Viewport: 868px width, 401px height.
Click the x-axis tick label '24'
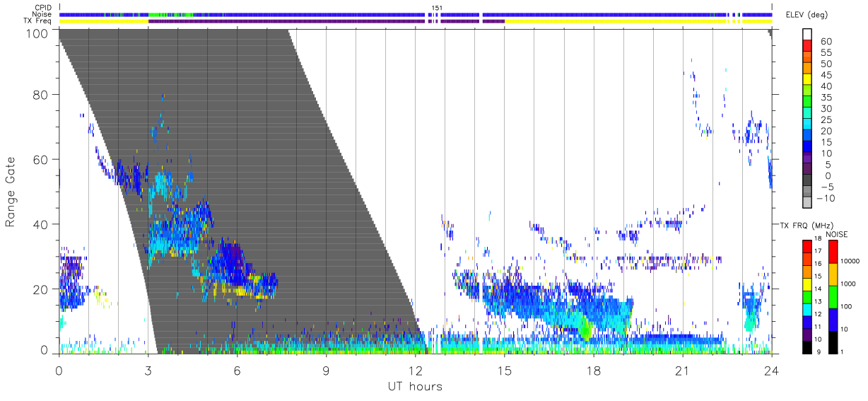(771, 371)
